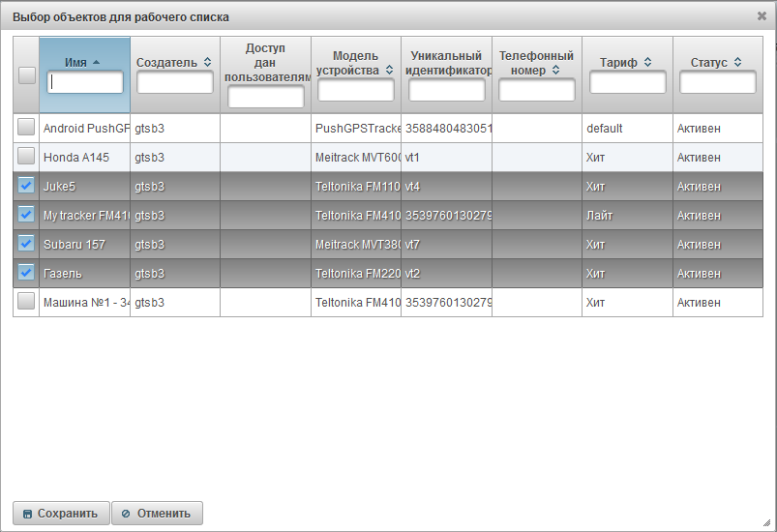The height and width of the screenshot is (532, 777).
Task: Select the Subaru 157 row name
Action: [x=75, y=244]
